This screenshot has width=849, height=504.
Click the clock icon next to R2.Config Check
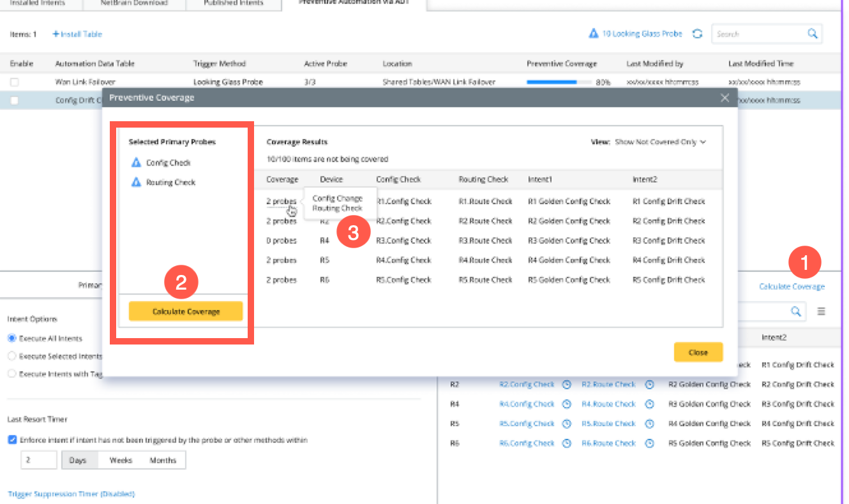pyautogui.click(x=566, y=385)
